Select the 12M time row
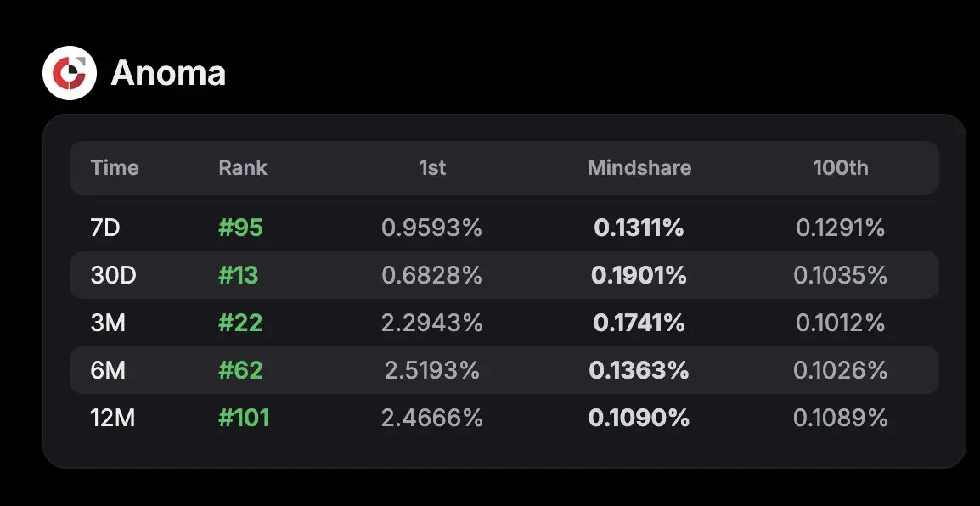This screenshot has height=506, width=980. click(504, 418)
